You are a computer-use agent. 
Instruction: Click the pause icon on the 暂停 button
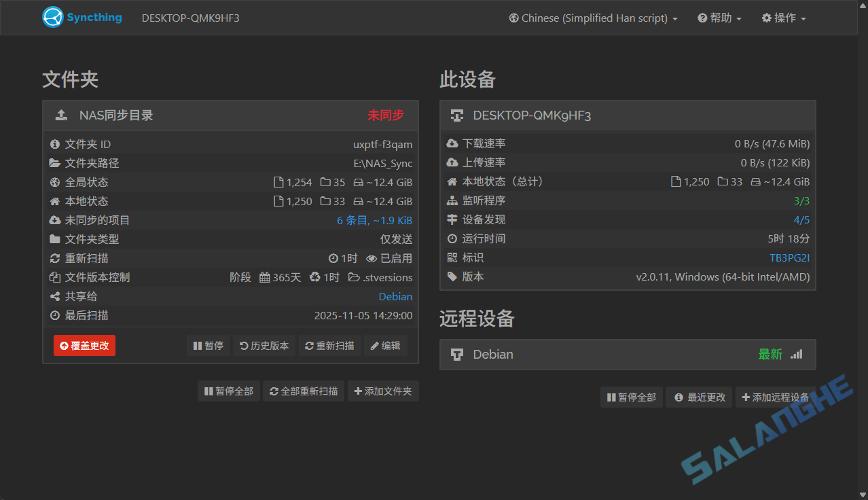[x=198, y=345]
